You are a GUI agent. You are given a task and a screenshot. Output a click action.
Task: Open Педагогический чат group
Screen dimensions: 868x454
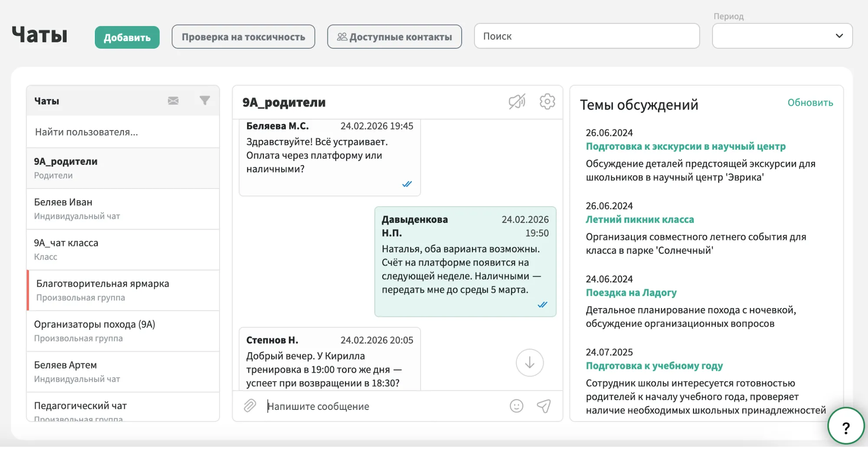point(123,407)
